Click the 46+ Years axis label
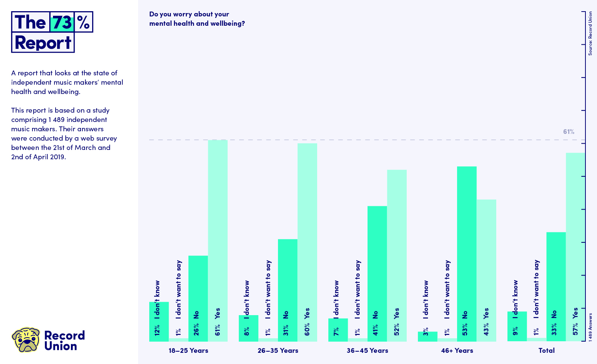597x364 pixels. (457, 351)
